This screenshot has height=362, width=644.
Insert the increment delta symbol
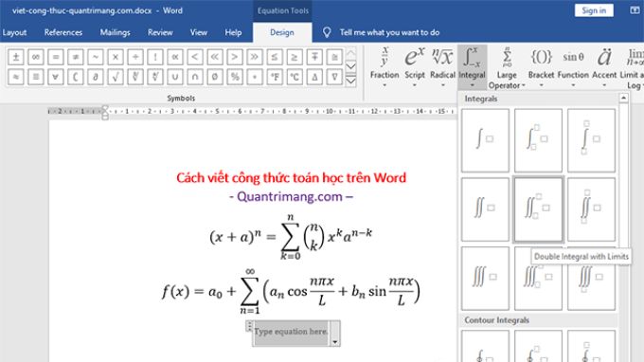coord(314,77)
